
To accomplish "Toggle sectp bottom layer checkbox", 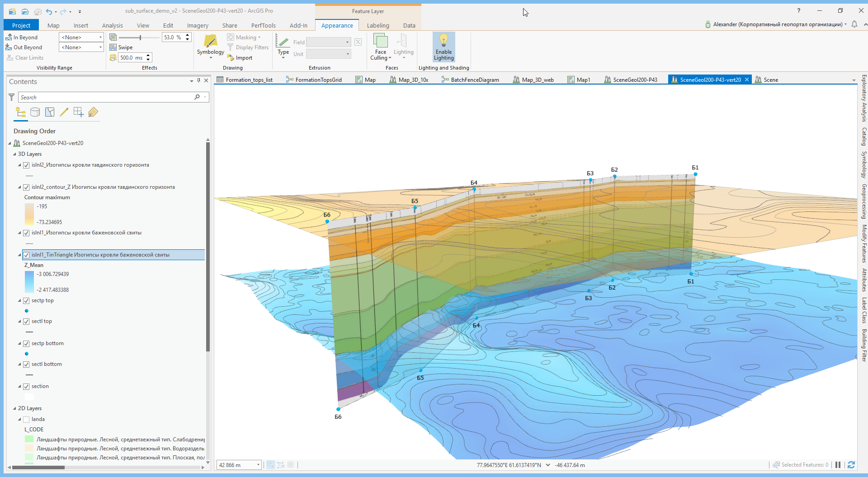I will [26, 344].
